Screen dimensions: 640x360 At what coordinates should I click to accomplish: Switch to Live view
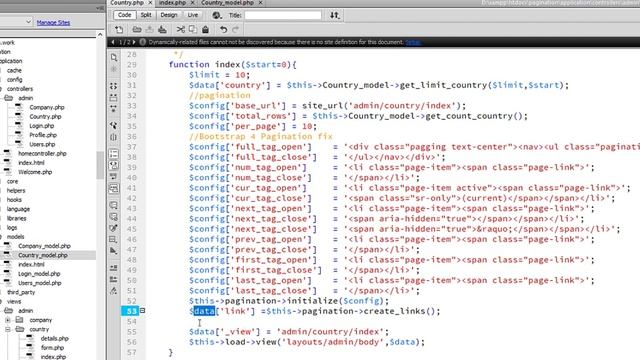193,15
